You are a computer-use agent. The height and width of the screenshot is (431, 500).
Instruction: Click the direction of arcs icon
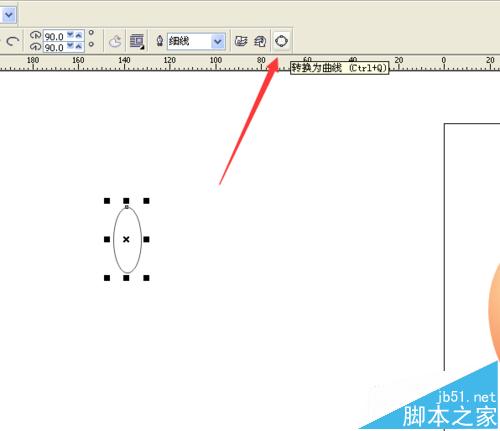[115, 42]
